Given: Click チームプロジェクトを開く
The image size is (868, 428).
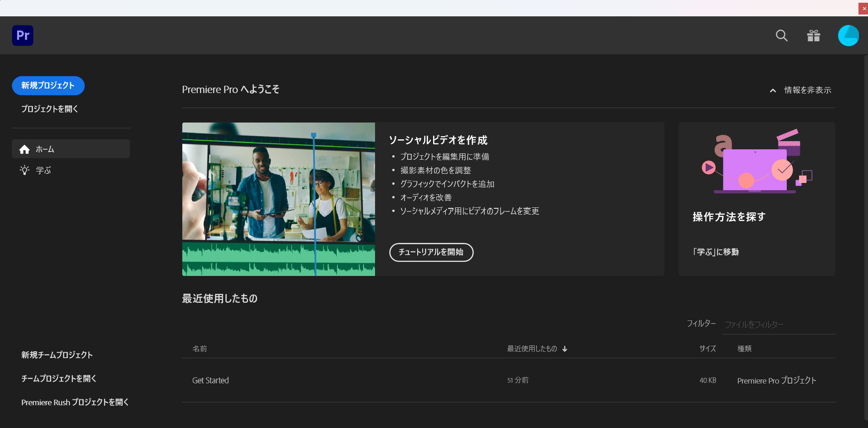Looking at the screenshot, I should [59, 379].
